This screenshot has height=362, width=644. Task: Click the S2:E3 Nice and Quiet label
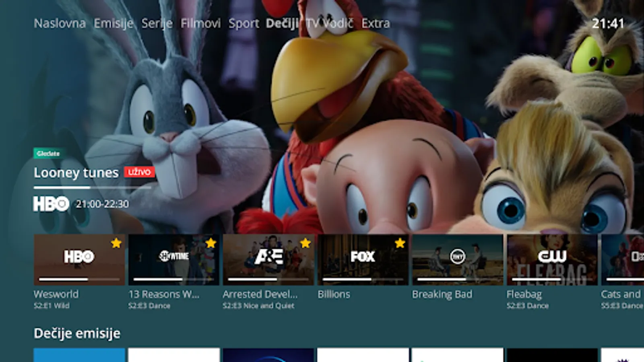point(258,306)
